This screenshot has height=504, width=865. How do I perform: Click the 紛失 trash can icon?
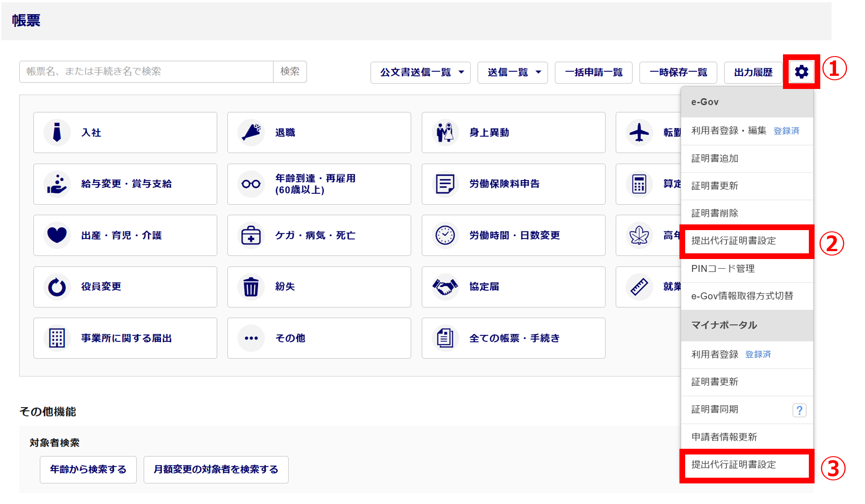pos(251,287)
